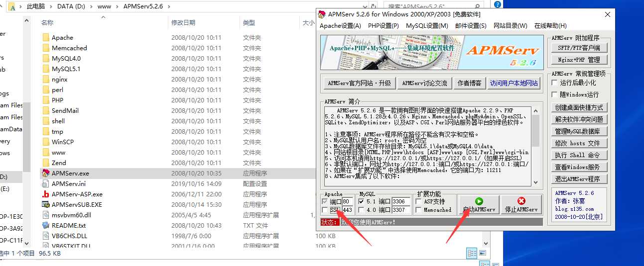
Task: Click the 退出APMServ程序 button
Action: (579, 179)
